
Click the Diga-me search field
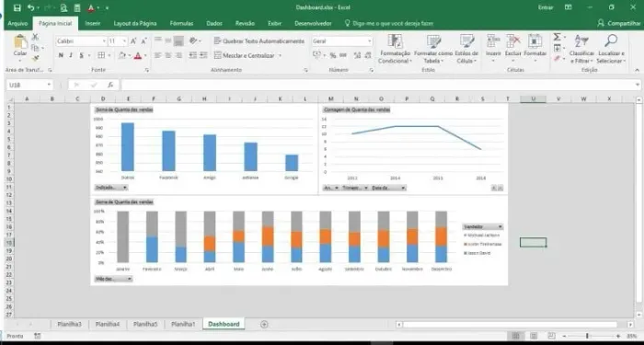click(x=389, y=24)
